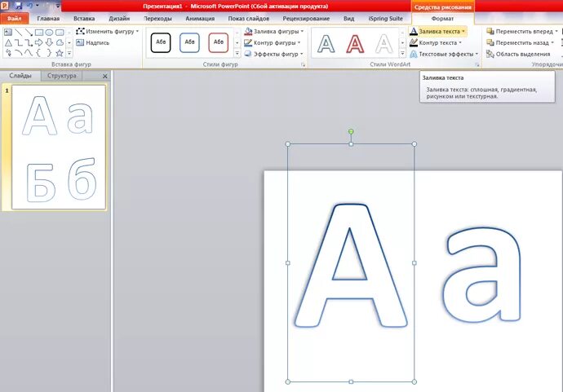Viewport: 563px width, 392px height.
Task: Select the triangle shape
Action: [8, 42]
